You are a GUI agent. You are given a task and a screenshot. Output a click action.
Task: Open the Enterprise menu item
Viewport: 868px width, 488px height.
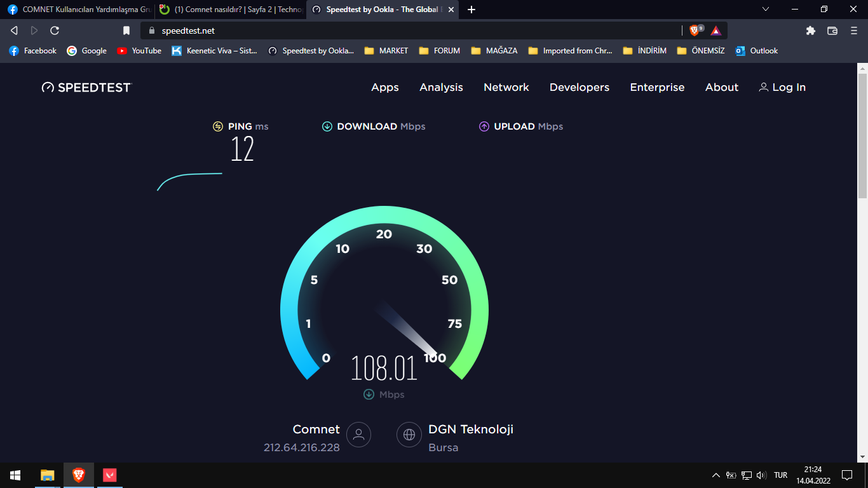(657, 88)
